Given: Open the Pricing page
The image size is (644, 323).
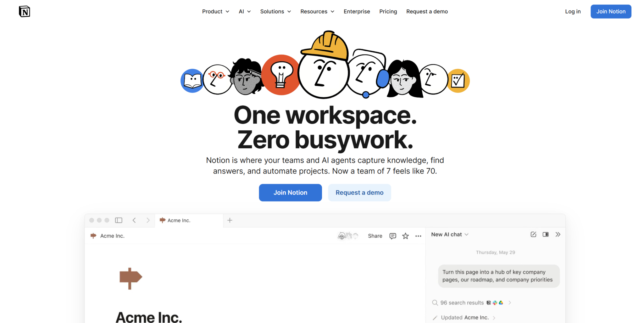Looking at the screenshot, I should pos(388,12).
